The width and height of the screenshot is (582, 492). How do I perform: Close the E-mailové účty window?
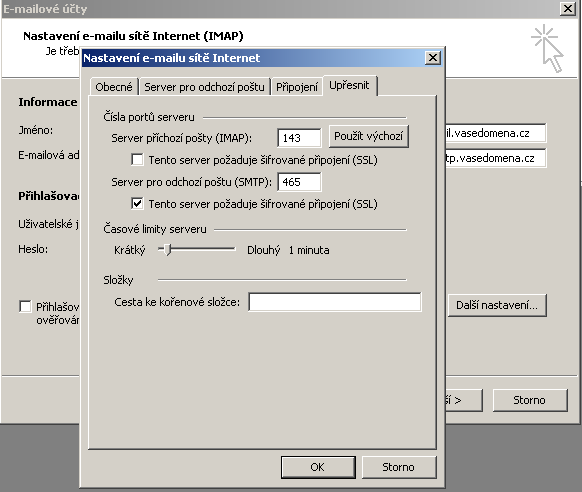(568, 9)
